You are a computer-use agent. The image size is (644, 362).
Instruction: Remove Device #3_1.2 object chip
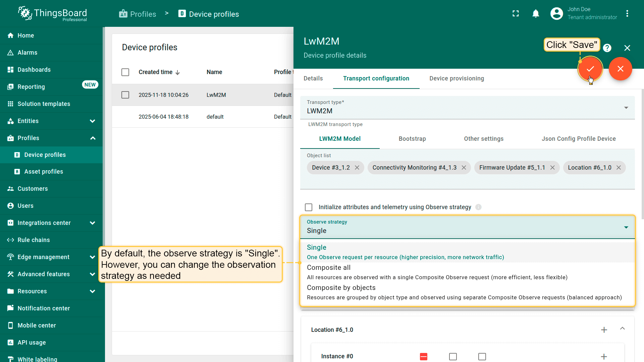[357, 168]
